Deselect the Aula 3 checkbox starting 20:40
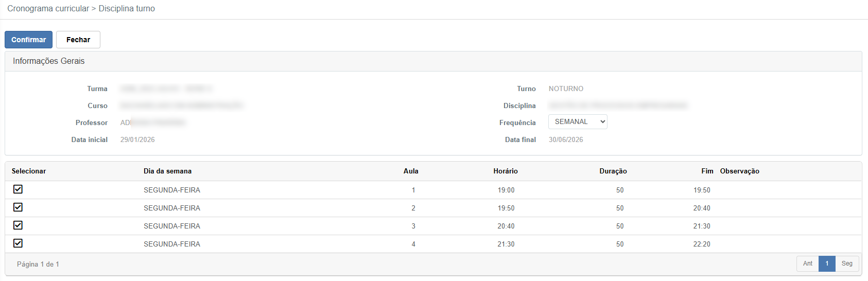This screenshot has height=281, width=868. [x=18, y=225]
